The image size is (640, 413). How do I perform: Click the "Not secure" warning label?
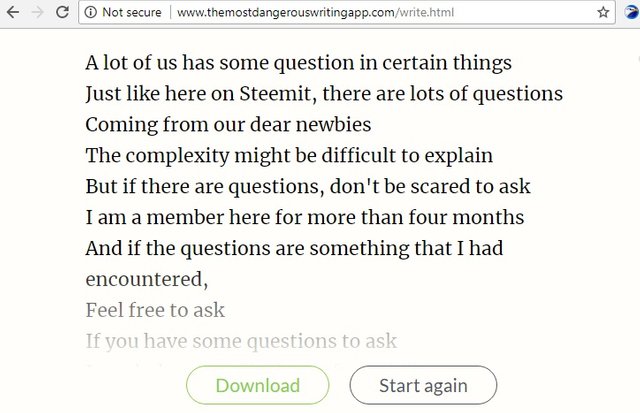131,13
